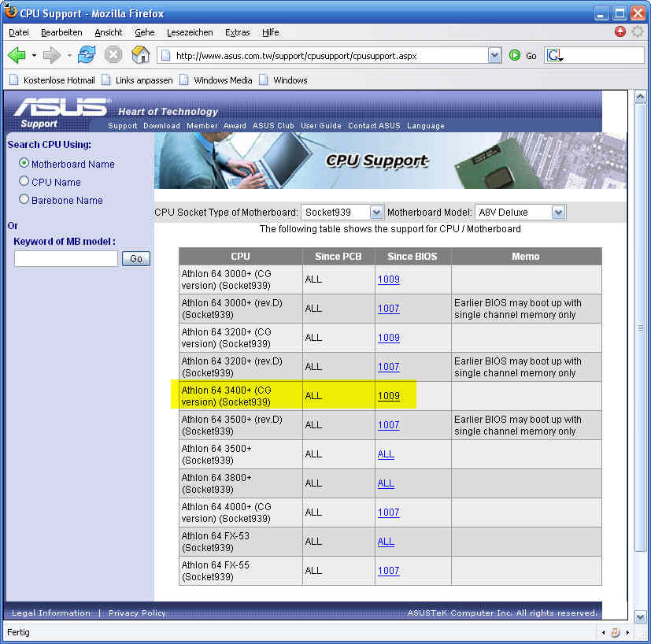Click the Support link in navigation bar
651x644 pixels.
point(123,125)
